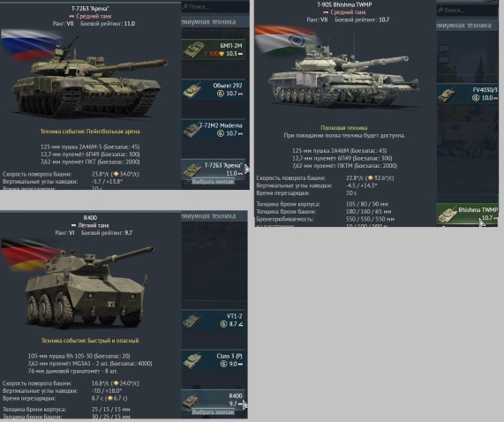
Task: Click Выбрать экипаж under T-72Б3 Арена
Action: (x=213, y=182)
